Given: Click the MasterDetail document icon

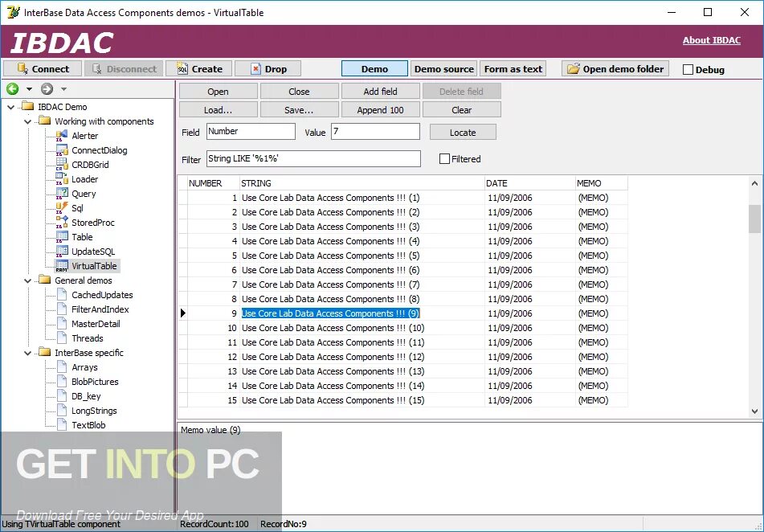Looking at the screenshot, I should pos(62,324).
